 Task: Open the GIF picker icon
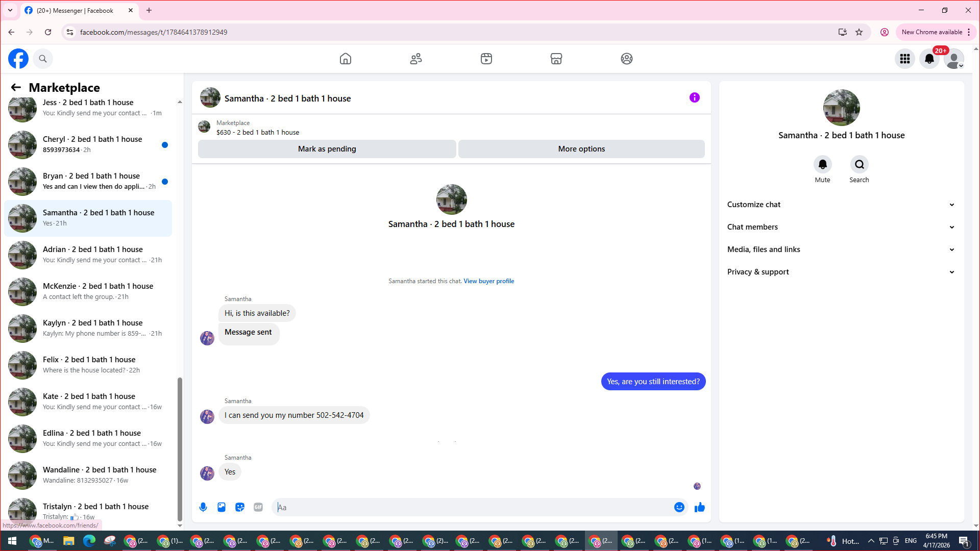pos(258,507)
